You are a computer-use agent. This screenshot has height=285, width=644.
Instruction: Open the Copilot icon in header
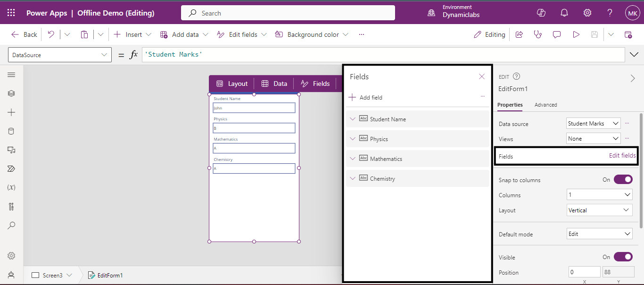[541, 13]
